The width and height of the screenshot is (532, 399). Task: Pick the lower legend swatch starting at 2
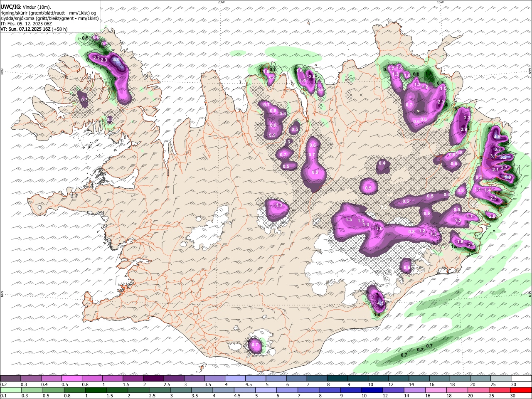138,390
